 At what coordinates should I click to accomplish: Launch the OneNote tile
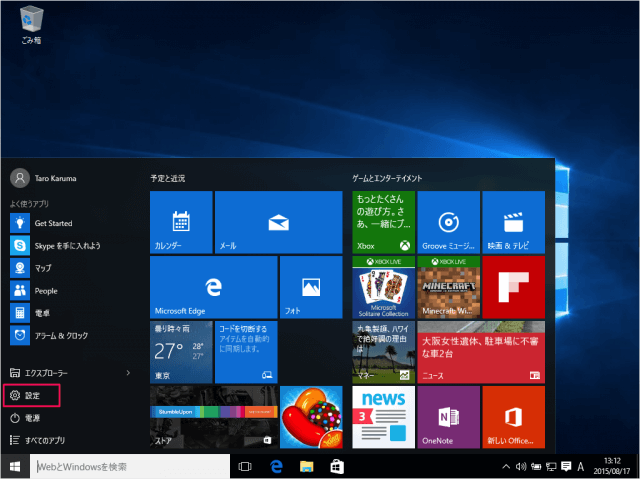pyautogui.click(x=449, y=417)
